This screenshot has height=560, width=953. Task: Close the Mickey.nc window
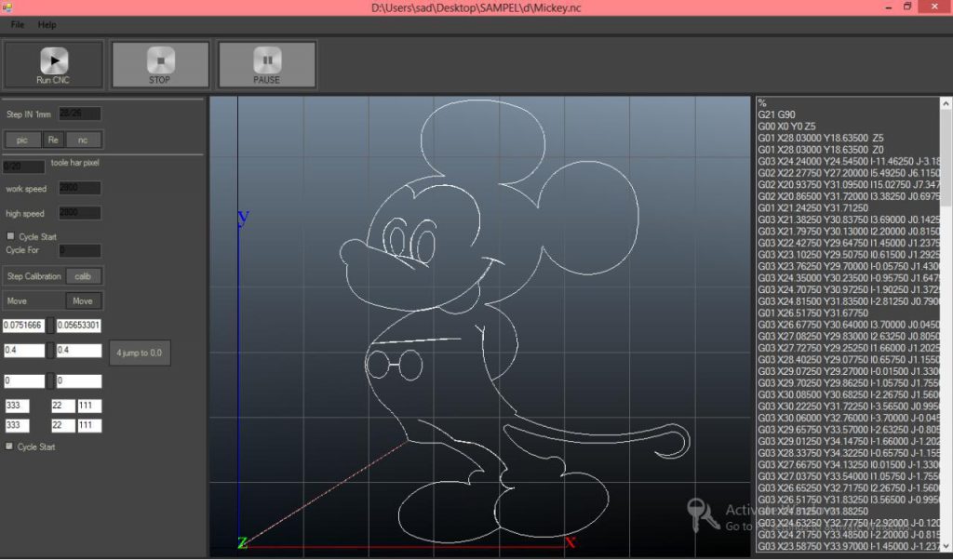(x=934, y=7)
